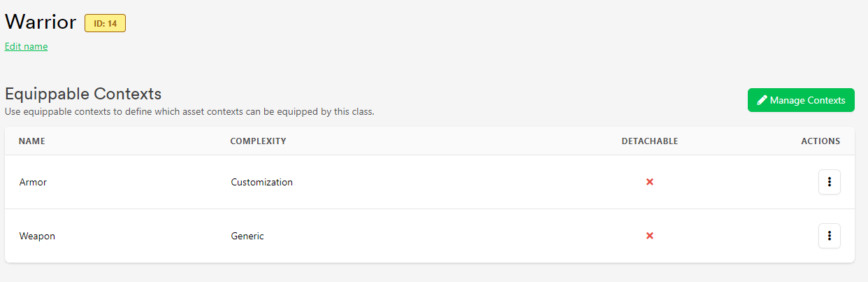This screenshot has width=868, height=282.
Task: Click the Detachable column header
Action: coord(650,141)
